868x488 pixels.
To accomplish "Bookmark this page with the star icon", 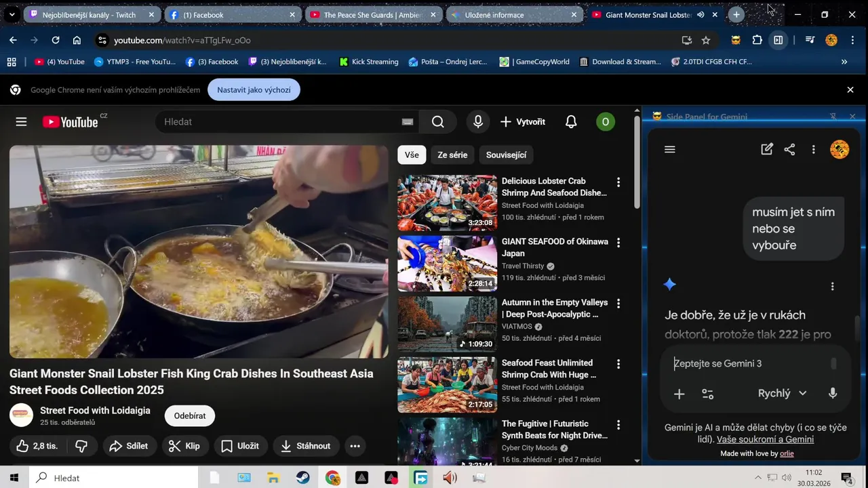I will point(705,40).
